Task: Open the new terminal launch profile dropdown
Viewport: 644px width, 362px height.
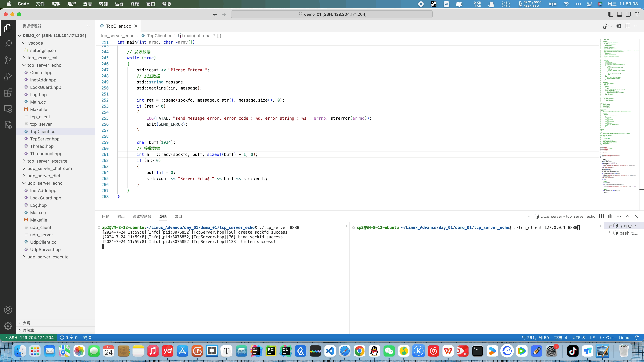Action: pos(529,216)
